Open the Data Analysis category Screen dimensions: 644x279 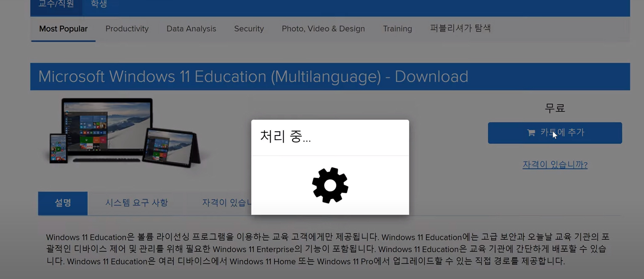pos(192,29)
